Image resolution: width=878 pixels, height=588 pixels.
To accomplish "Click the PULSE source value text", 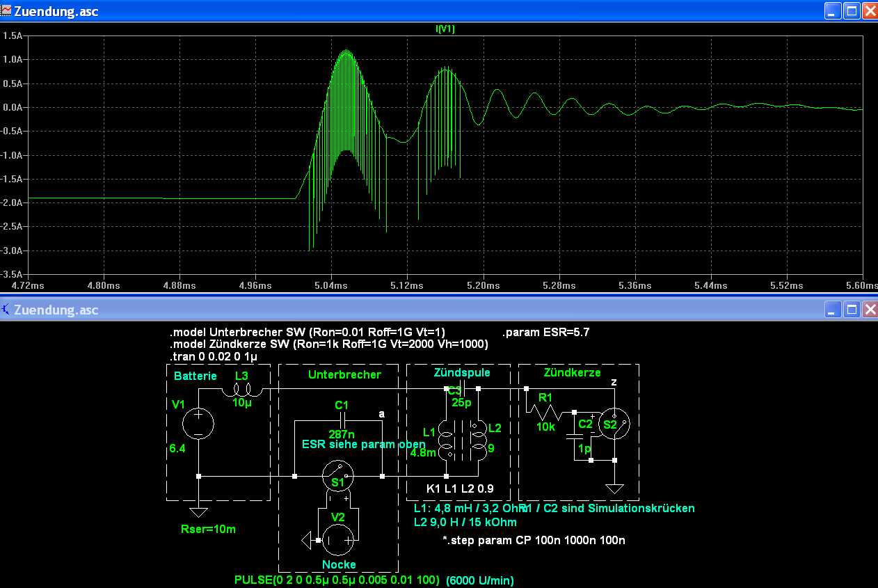I will pos(337,580).
